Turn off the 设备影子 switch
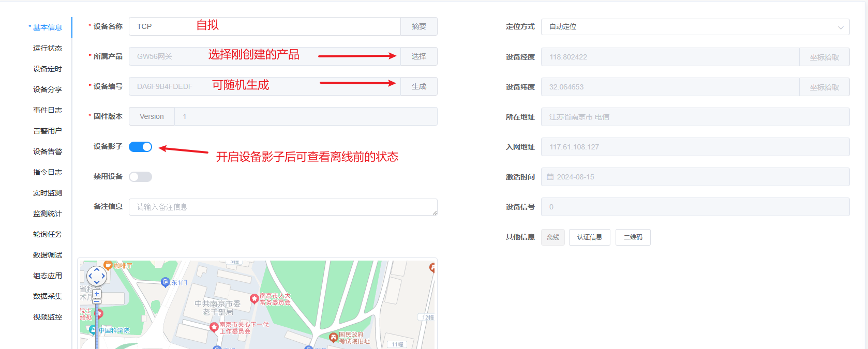Viewport: 868px width, 349px height. [x=140, y=147]
